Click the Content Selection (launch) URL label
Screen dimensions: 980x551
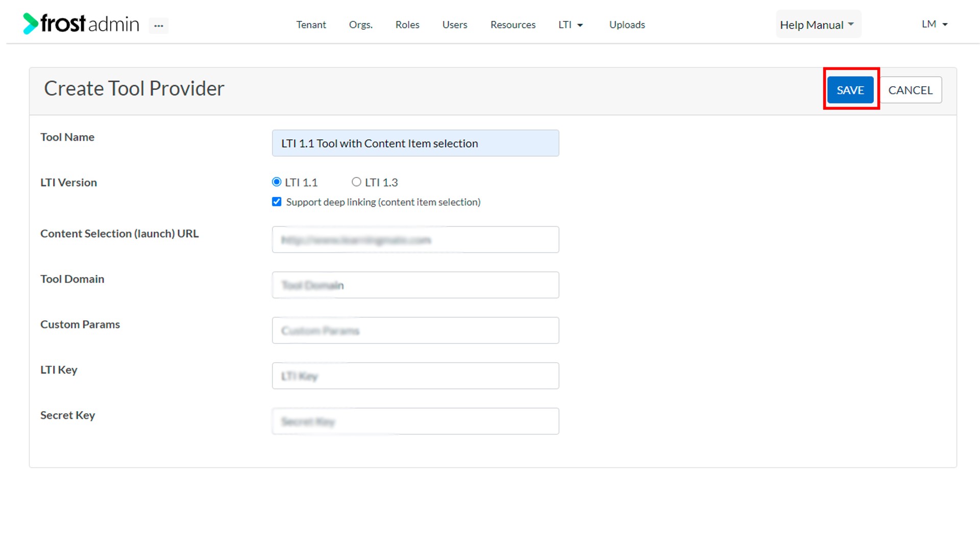point(119,234)
